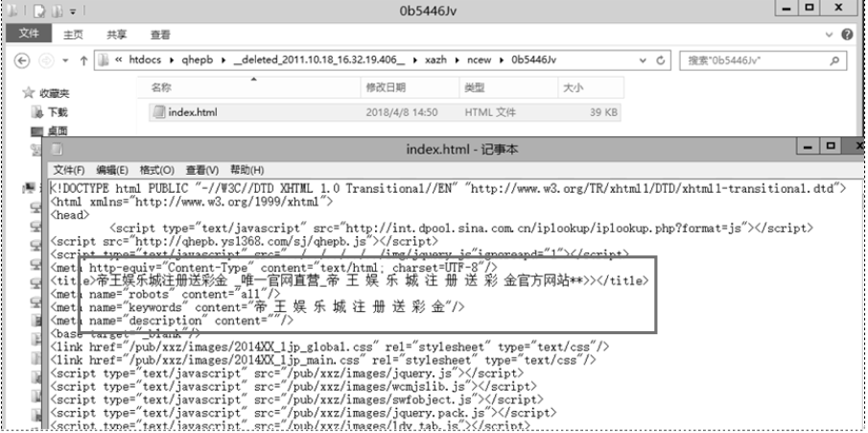The width and height of the screenshot is (868, 433).
Task: Click qhepb in the address path
Action: 197,60
